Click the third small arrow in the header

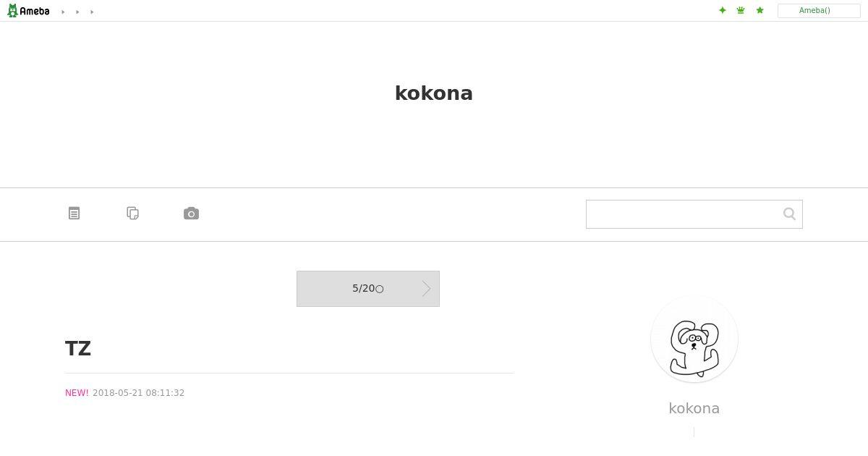click(92, 12)
